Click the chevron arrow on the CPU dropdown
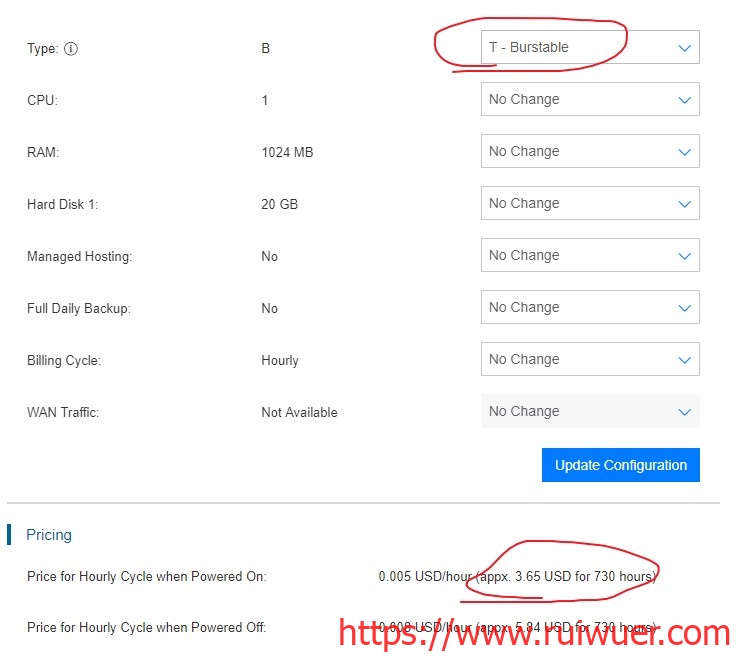Screen dimensions: 738x658 click(684, 100)
